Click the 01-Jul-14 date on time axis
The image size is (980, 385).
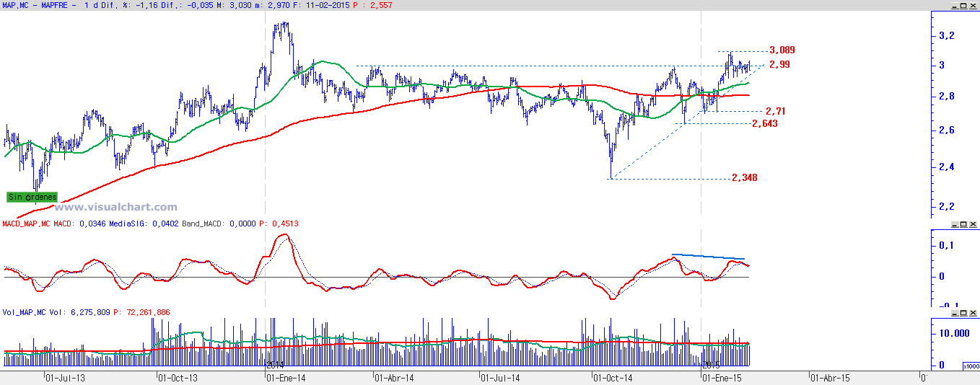tap(500, 377)
